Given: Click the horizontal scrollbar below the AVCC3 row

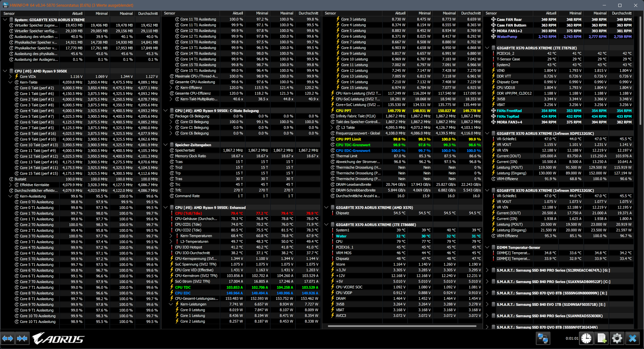Looking at the screenshot, I should click(x=402, y=326).
